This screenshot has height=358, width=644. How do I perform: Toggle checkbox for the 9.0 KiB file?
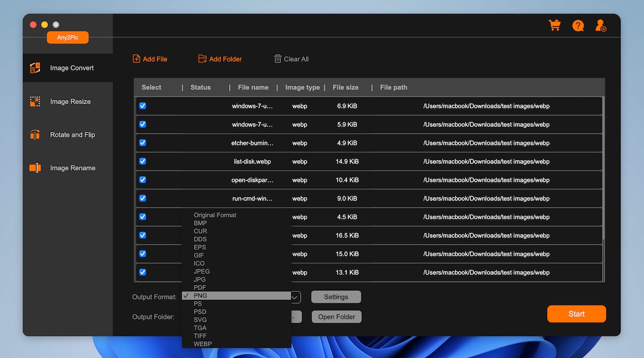[143, 198]
